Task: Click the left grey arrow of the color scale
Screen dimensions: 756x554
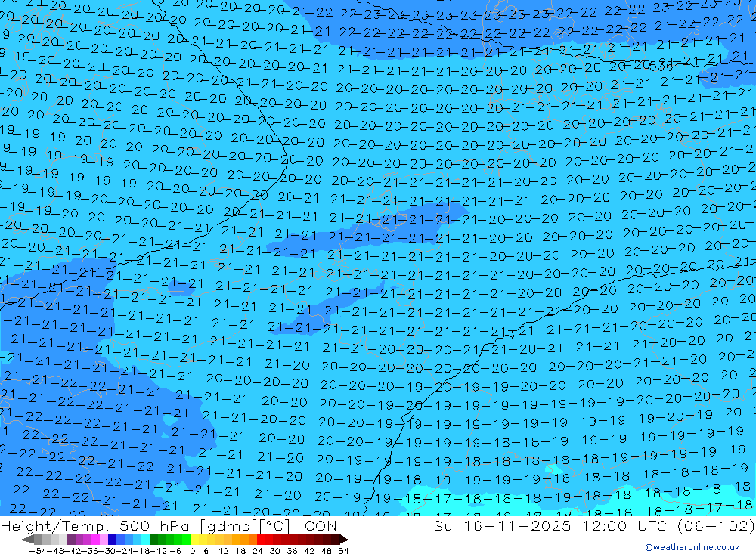Action: coord(27,540)
